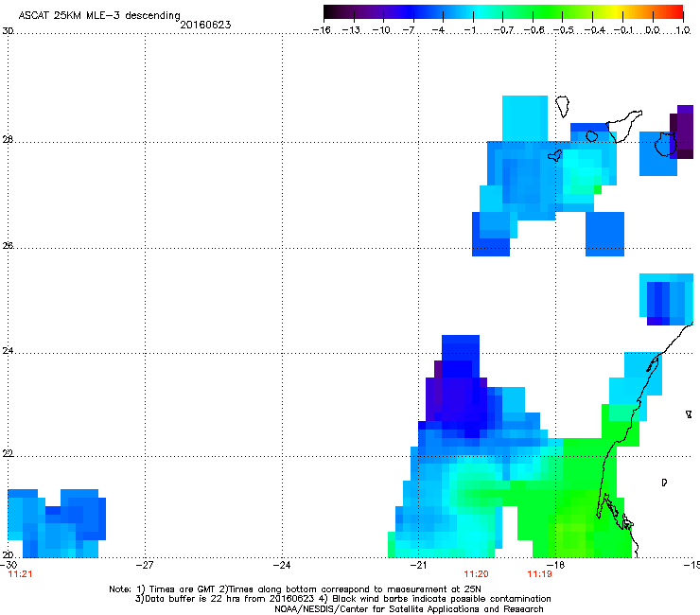Viewport: 700px width, 615px height.
Task: Click the long Tenerife island outline near 28N
Action: click(x=624, y=126)
